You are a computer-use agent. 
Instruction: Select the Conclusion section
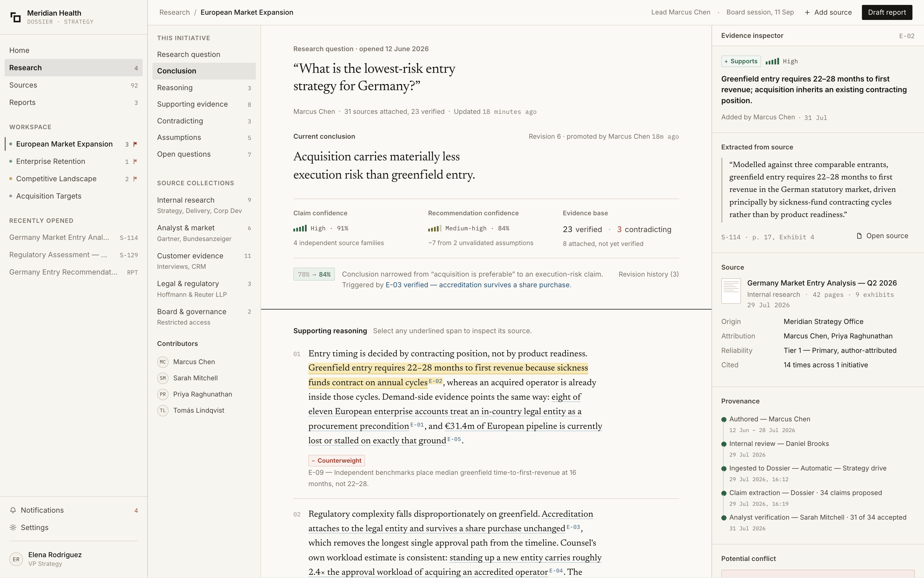[x=204, y=71]
